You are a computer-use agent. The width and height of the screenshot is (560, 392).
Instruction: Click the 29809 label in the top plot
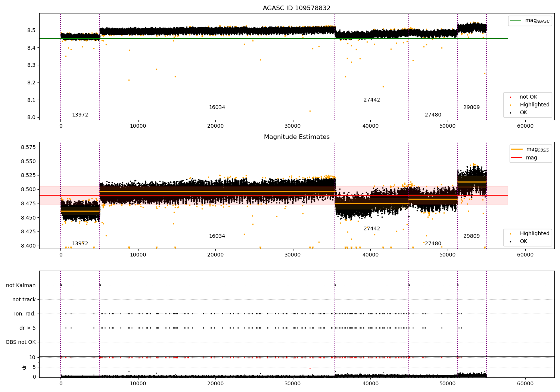(472, 108)
